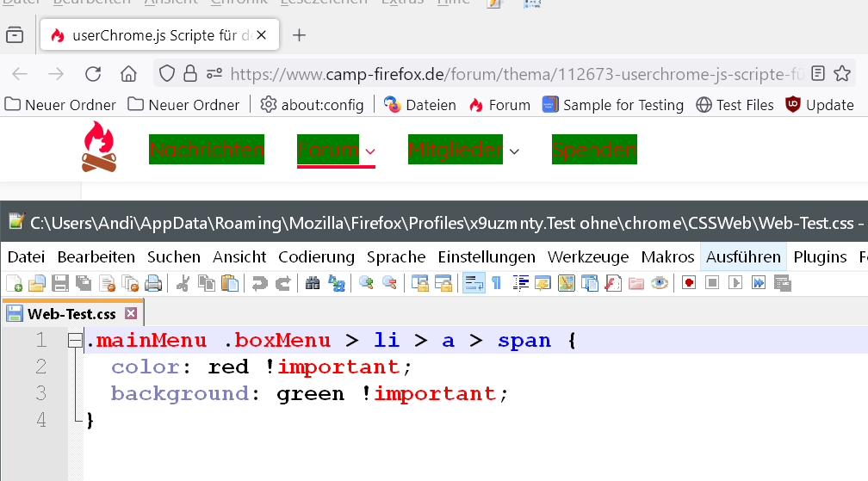Click the Close All documents icon
The image size is (868, 481).
pyautogui.click(x=130, y=284)
